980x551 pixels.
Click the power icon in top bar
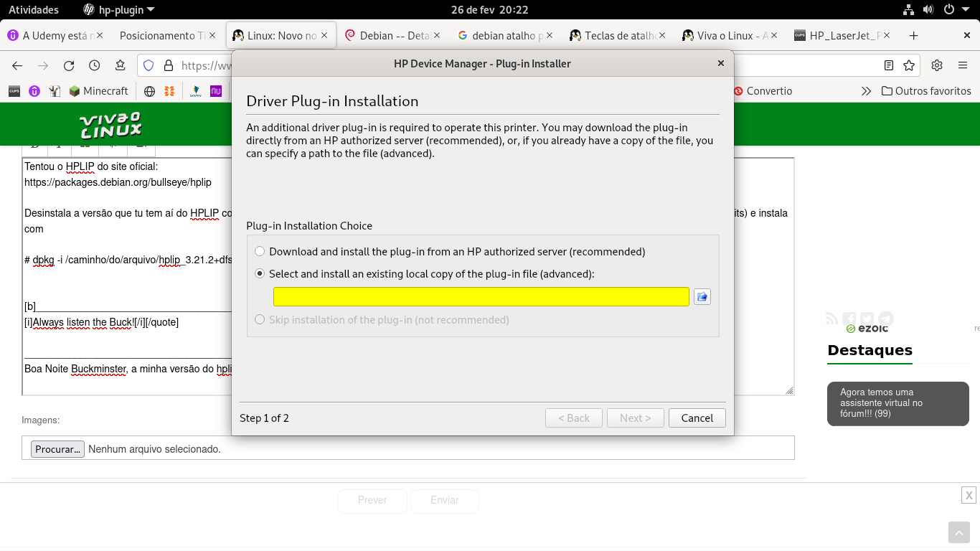point(948,10)
